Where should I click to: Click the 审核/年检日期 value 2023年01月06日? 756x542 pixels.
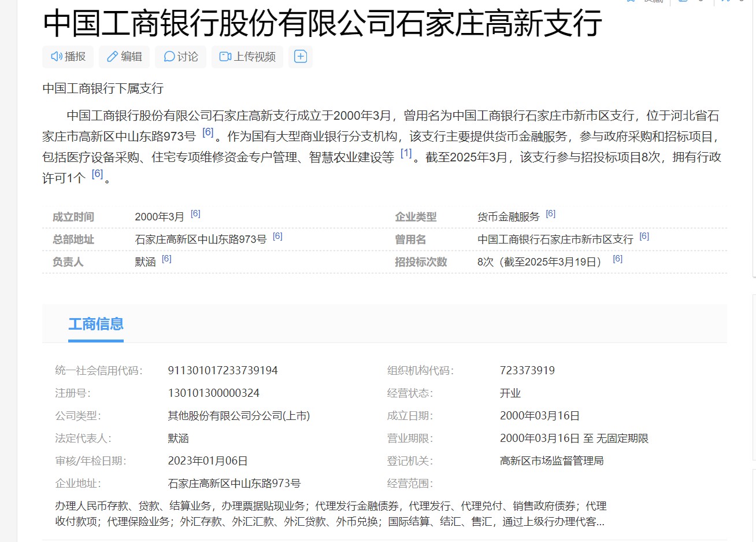pos(207,461)
